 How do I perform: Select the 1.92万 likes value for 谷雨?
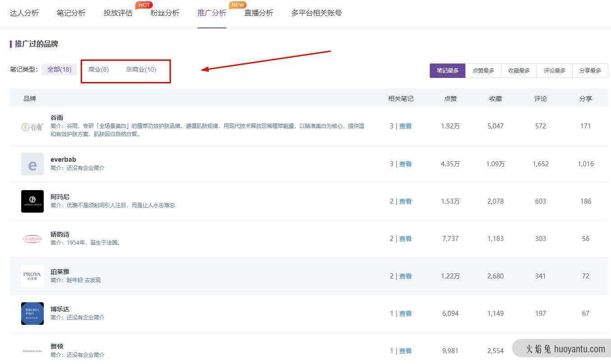click(450, 126)
